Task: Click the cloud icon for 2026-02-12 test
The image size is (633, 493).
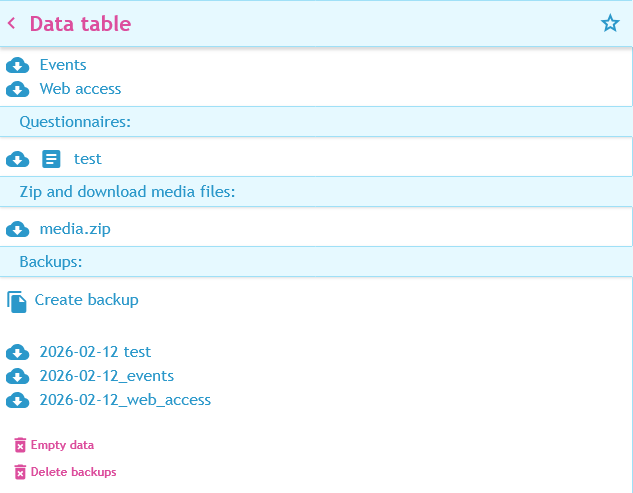Action: coord(17,352)
